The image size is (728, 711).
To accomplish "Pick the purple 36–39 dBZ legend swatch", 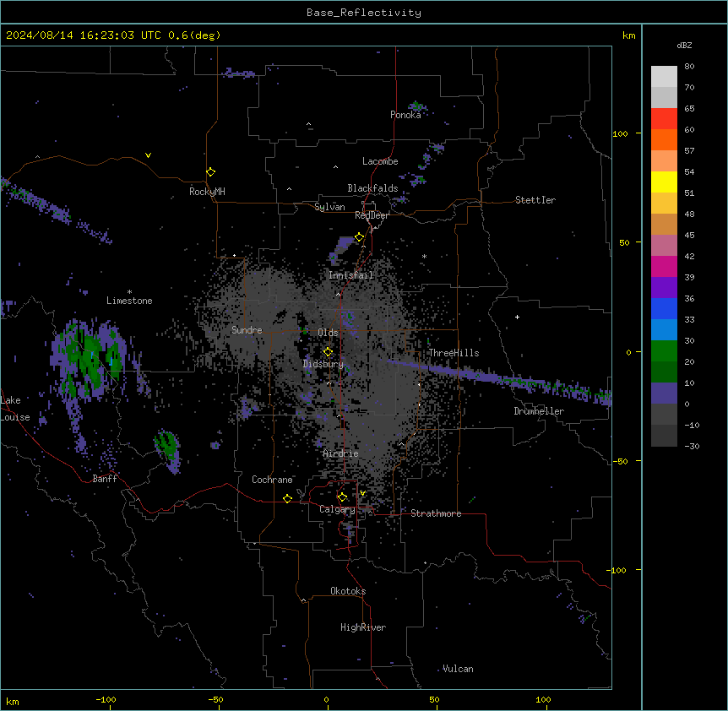I will click(664, 288).
